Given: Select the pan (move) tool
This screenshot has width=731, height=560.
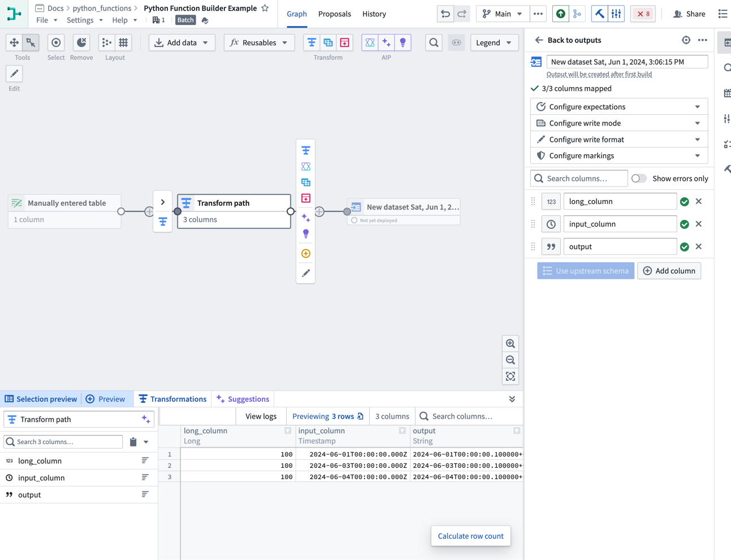Looking at the screenshot, I should tap(14, 42).
